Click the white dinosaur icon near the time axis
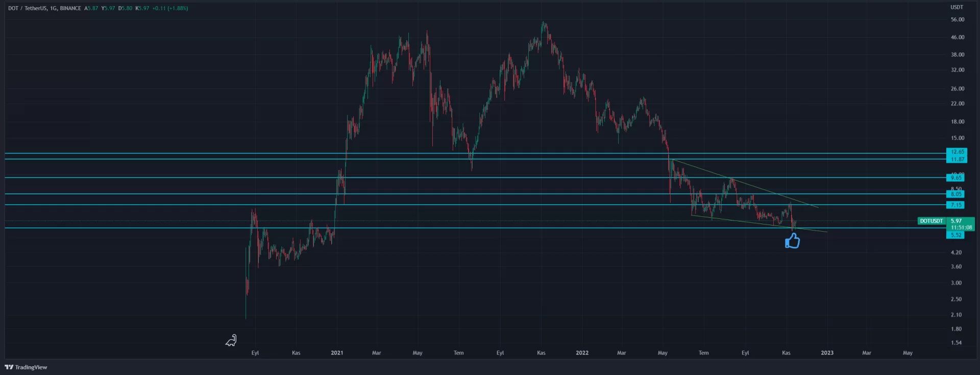The image size is (980, 375). (231, 340)
